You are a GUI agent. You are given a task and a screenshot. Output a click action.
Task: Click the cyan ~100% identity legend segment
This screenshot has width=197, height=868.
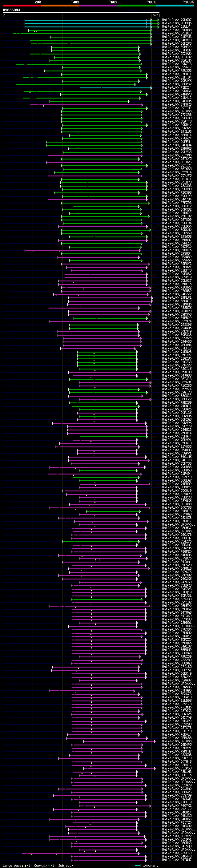175,6
